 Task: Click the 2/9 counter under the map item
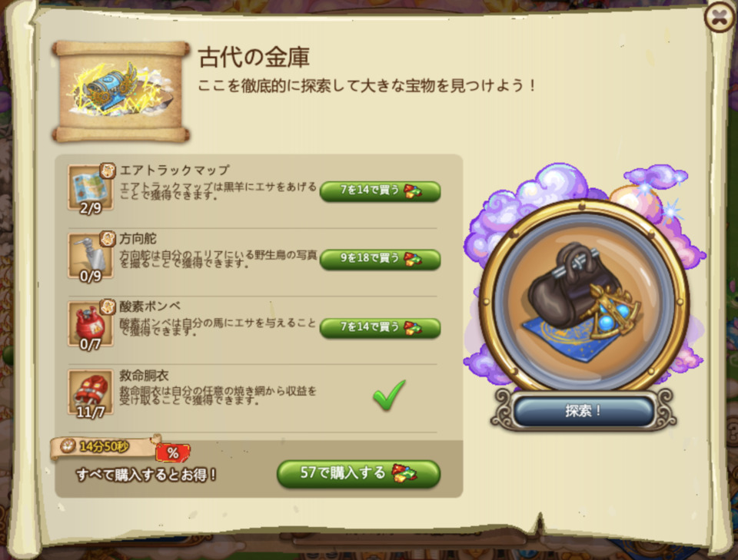[x=91, y=208]
